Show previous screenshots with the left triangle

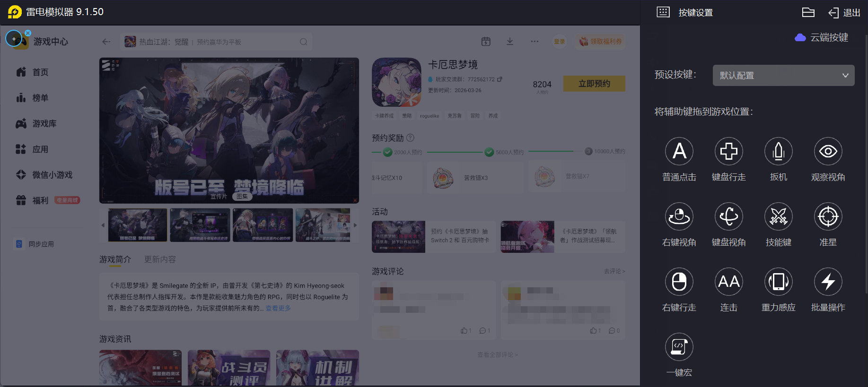pyautogui.click(x=103, y=225)
